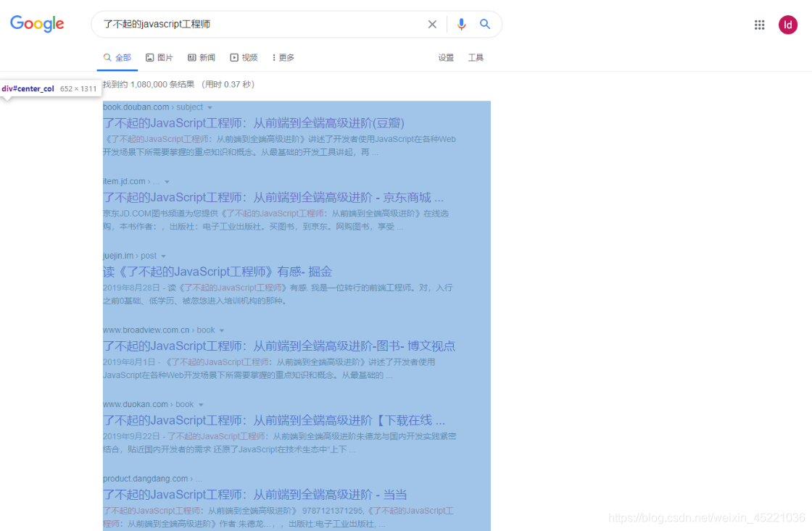
Task: Open the account avatar icon labeled Id
Action: click(788, 24)
